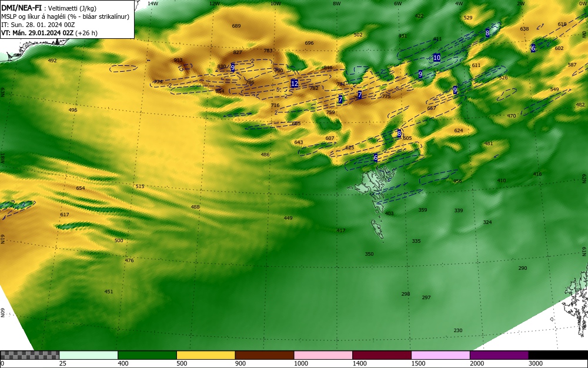Screen dimensions: 588x368
Task: Click the '403' value near the islands
Action: pos(389,213)
